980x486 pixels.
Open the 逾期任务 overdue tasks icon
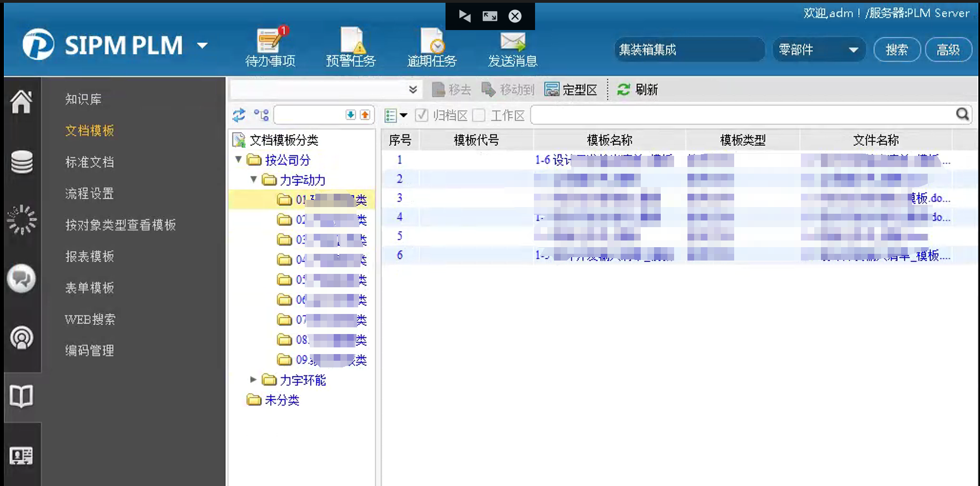tap(432, 41)
